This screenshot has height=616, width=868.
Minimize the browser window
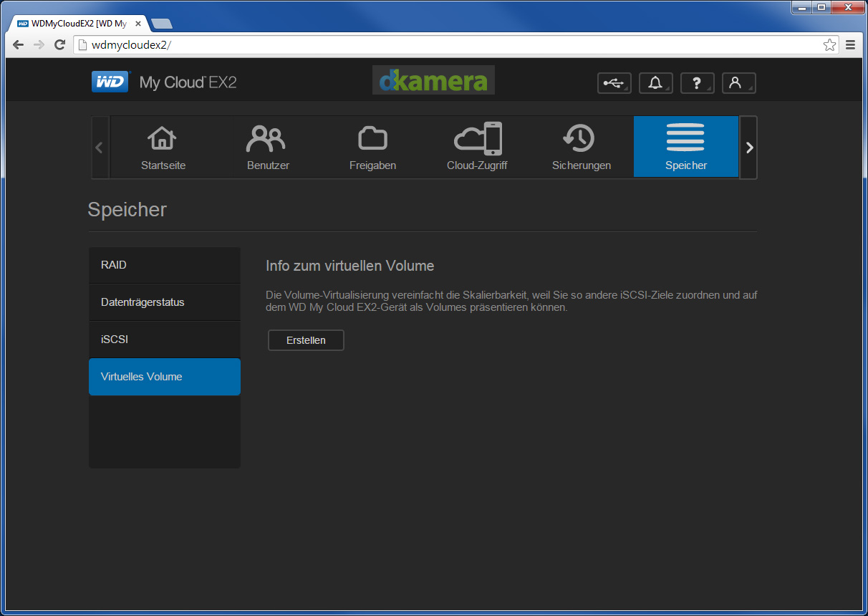pyautogui.click(x=802, y=7)
